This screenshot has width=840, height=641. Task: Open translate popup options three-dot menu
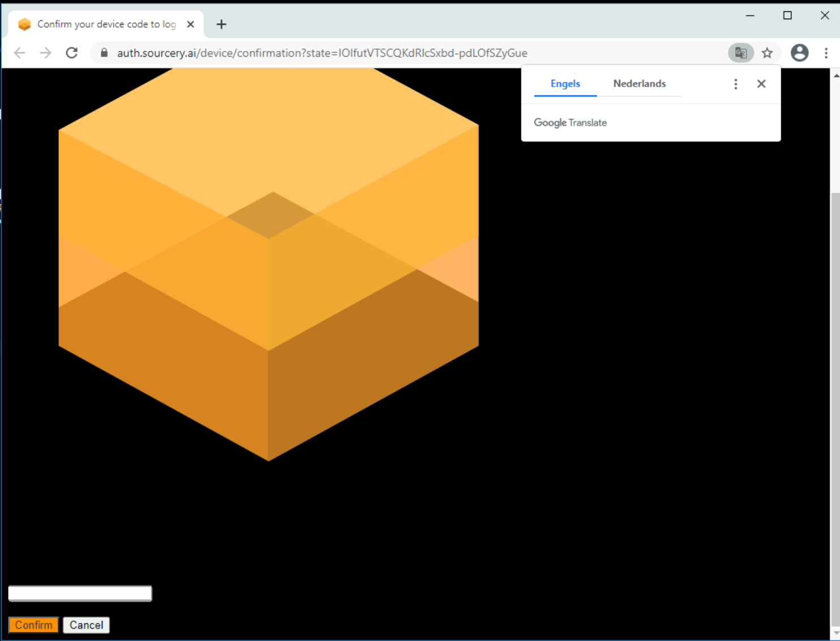click(735, 84)
